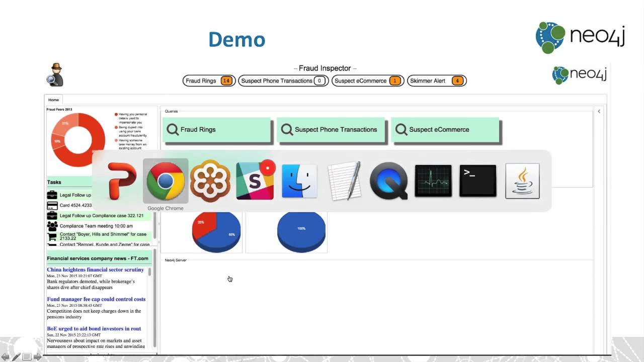
Task: Switch to QuickTime Player in app switcher
Action: coord(388,181)
